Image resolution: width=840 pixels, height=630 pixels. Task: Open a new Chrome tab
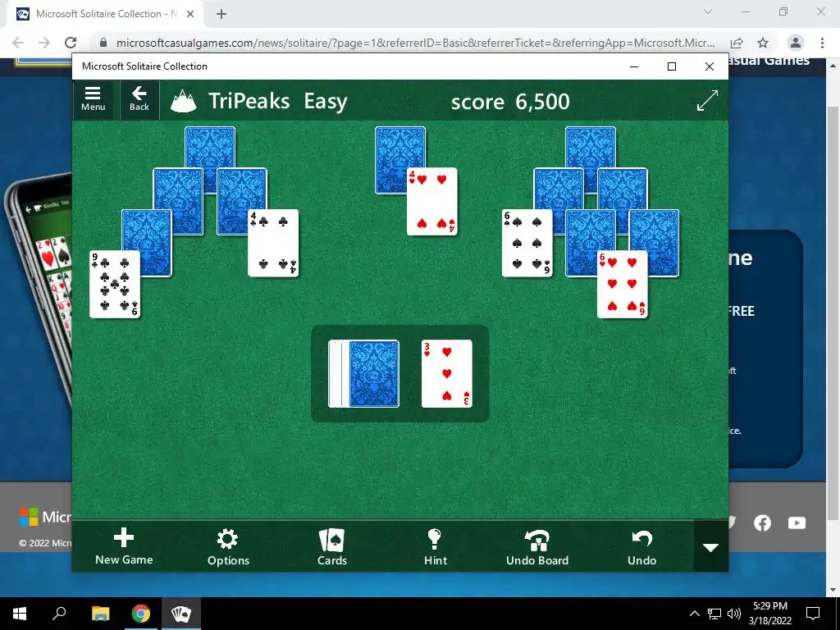click(x=221, y=14)
